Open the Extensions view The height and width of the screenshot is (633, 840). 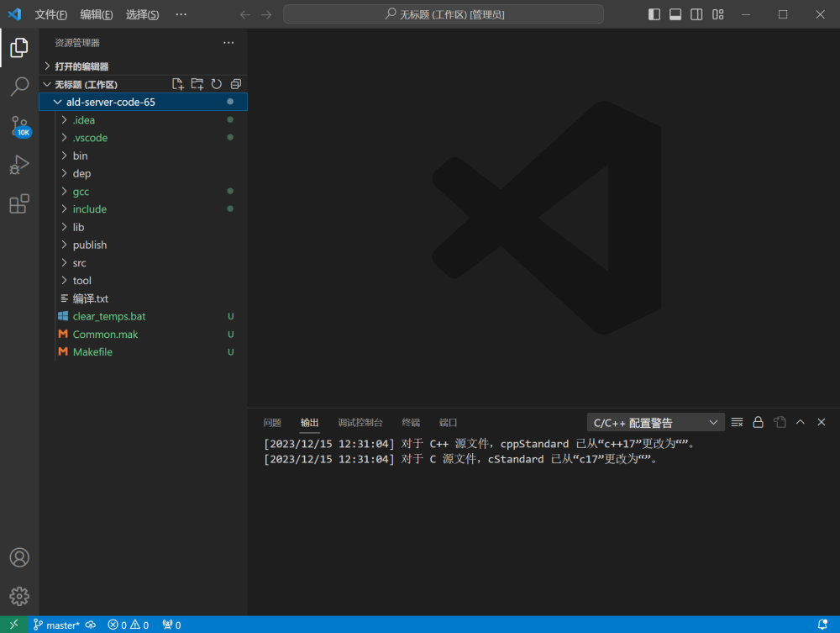point(19,203)
